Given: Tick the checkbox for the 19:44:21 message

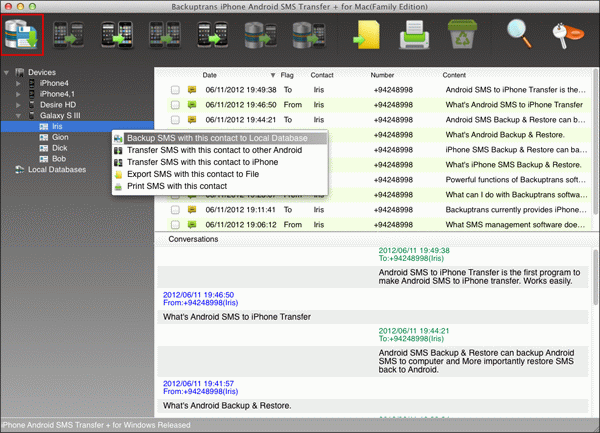Looking at the screenshot, I should (x=175, y=120).
